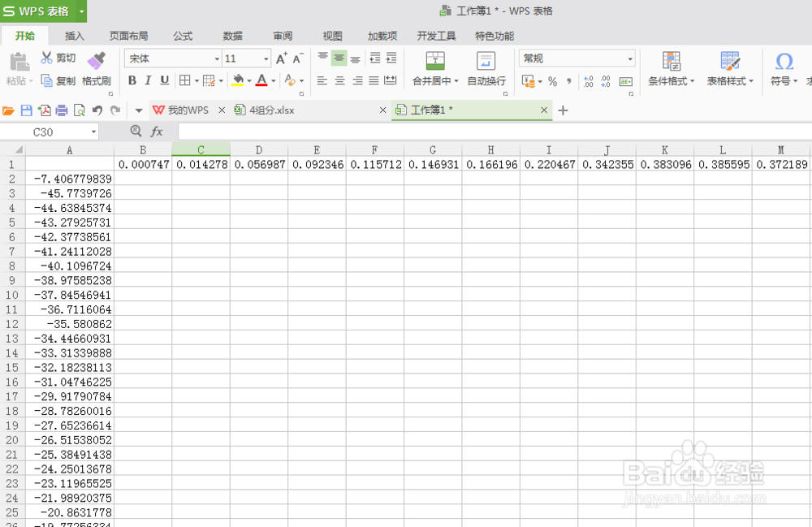This screenshot has height=527, width=812.
Task: Switch to 公式 ribbon tab
Action: point(183,36)
